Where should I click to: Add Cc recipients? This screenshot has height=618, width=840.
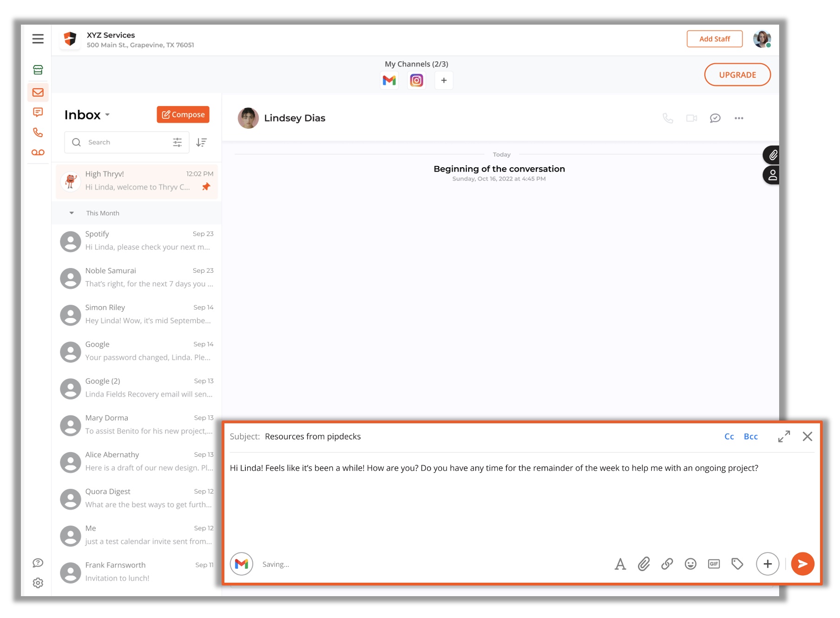coord(729,436)
